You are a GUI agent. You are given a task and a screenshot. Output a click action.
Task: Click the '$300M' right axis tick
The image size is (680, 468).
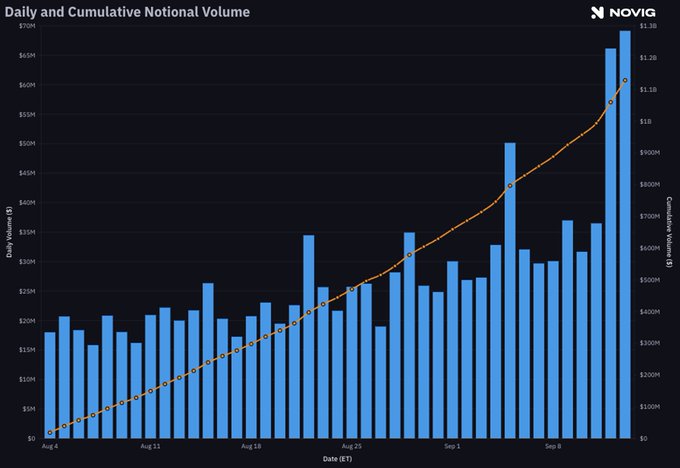(650, 343)
